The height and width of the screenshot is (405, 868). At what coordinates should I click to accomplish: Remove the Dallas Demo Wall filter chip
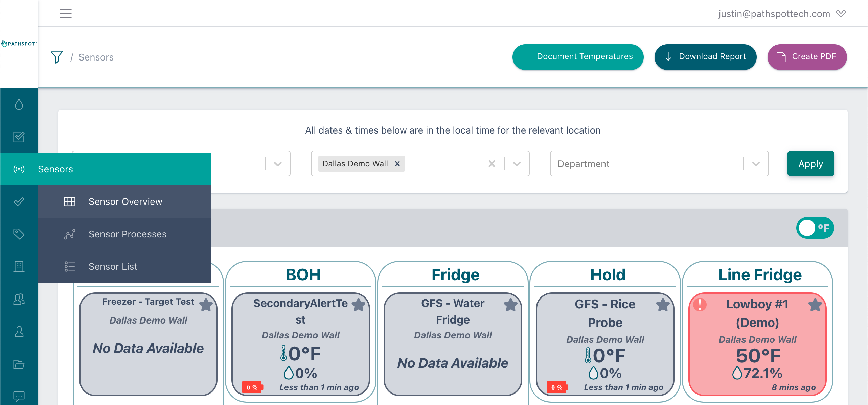398,163
